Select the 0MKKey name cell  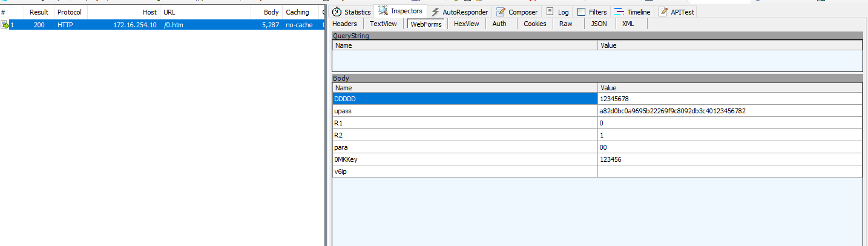(465, 159)
